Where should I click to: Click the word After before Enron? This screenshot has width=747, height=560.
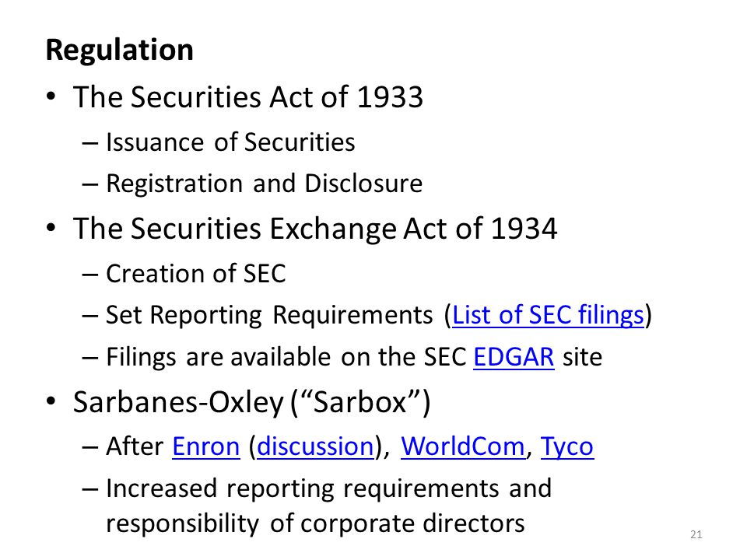click(135, 446)
